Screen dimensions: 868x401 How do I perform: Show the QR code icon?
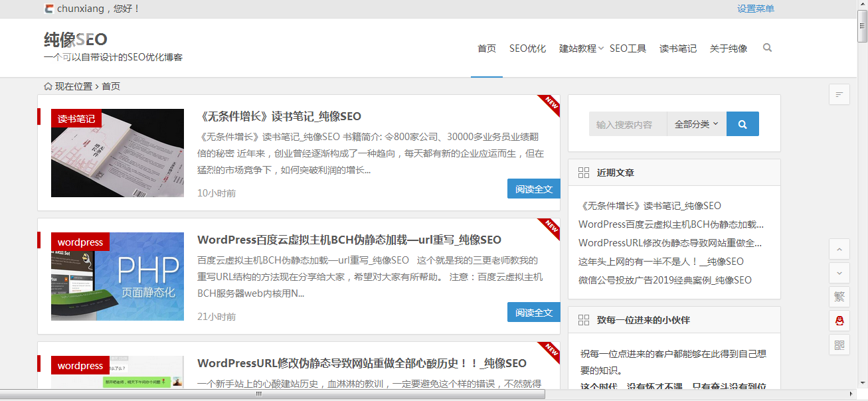point(839,345)
